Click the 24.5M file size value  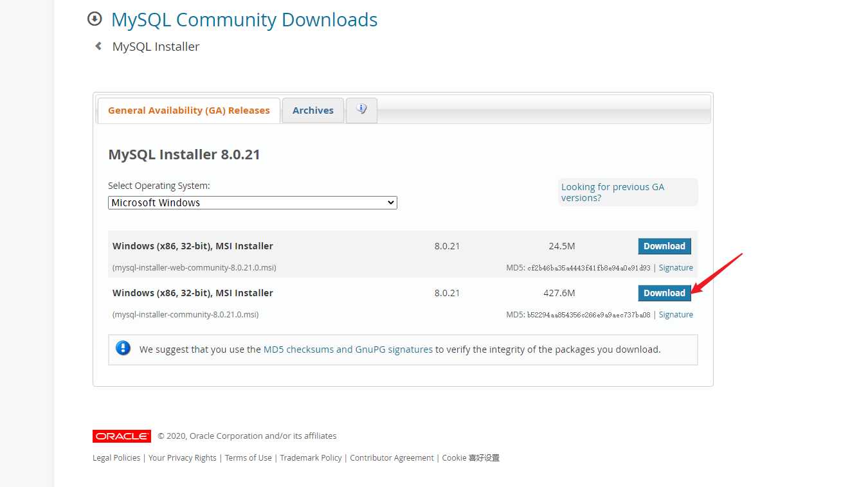coord(562,246)
